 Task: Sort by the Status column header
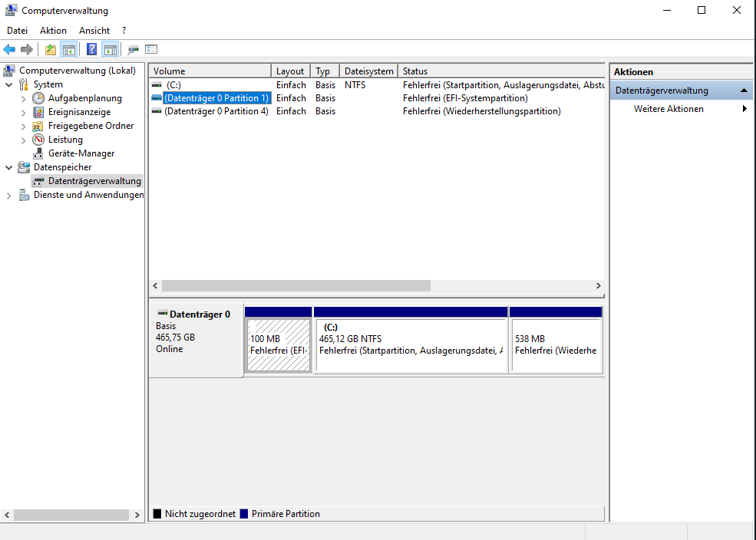click(x=501, y=71)
